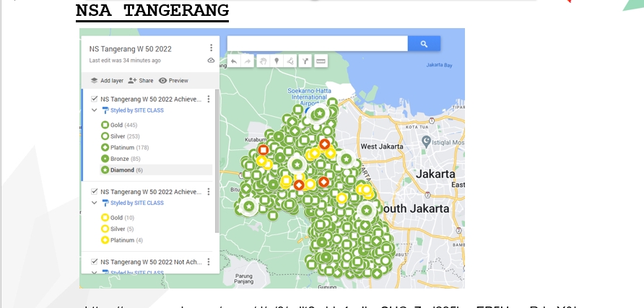Image resolution: width=644 pixels, height=308 pixels.
Task: Click Add layer
Action: (x=107, y=81)
